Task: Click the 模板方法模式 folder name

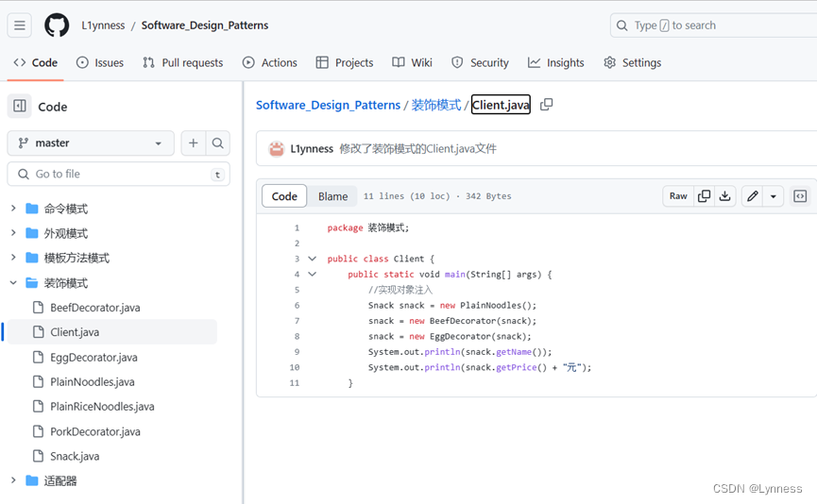Action: pos(77,258)
